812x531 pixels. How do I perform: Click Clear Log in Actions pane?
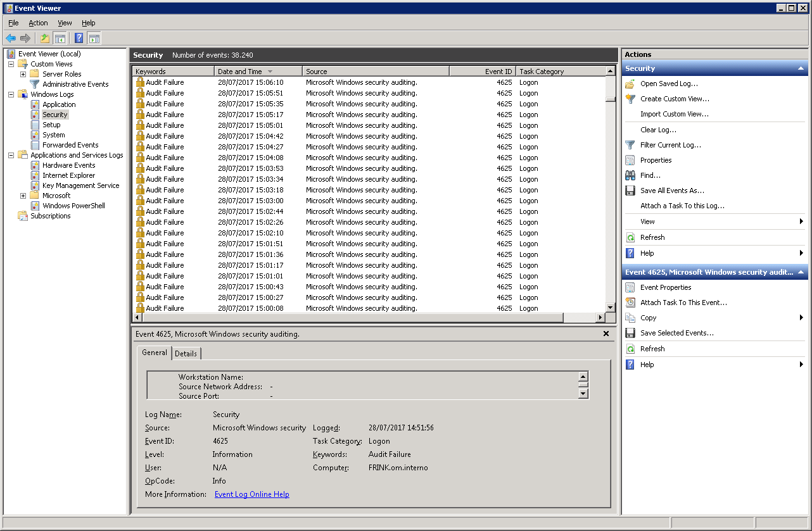click(x=658, y=130)
